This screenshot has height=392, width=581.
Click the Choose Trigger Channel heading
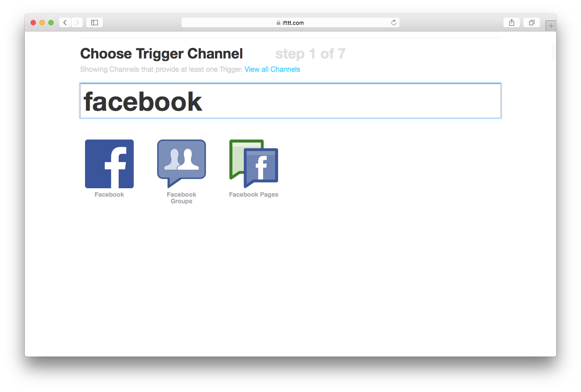click(x=162, y=54)
